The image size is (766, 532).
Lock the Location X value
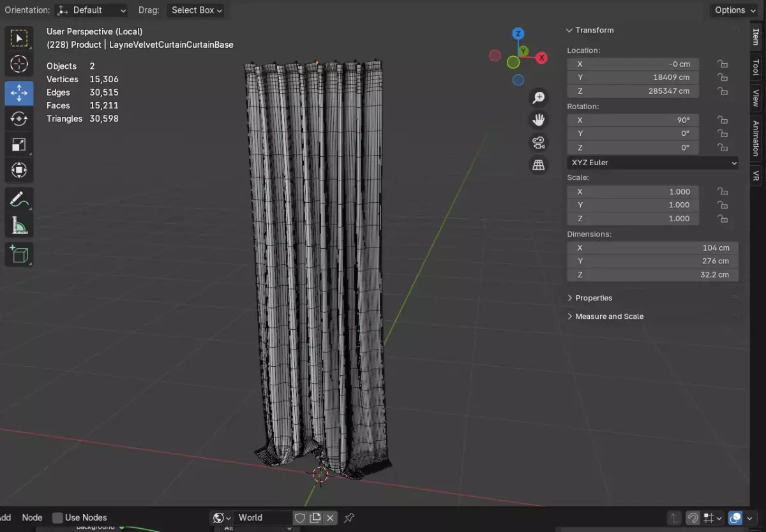point(723,64)
